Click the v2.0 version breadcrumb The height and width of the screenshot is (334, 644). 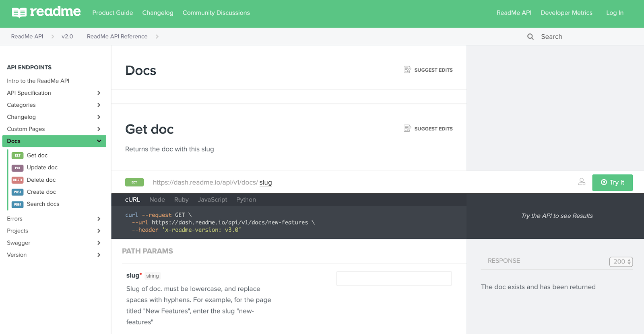67,37
